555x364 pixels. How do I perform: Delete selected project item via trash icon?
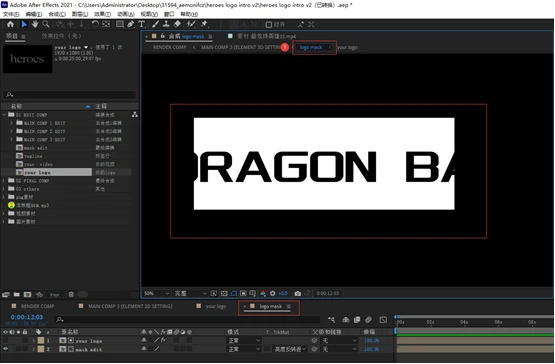click(x=71, y=295)
